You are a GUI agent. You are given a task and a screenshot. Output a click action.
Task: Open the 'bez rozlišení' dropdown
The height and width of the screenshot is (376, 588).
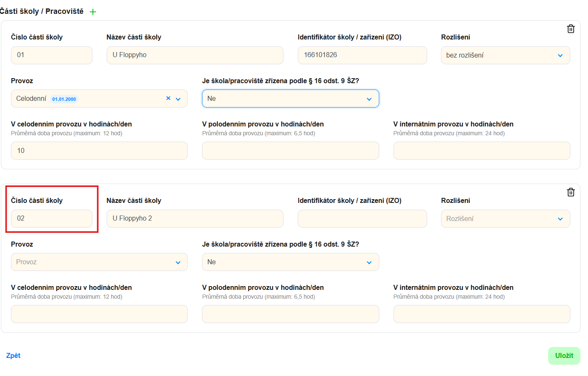pos(505,55)
